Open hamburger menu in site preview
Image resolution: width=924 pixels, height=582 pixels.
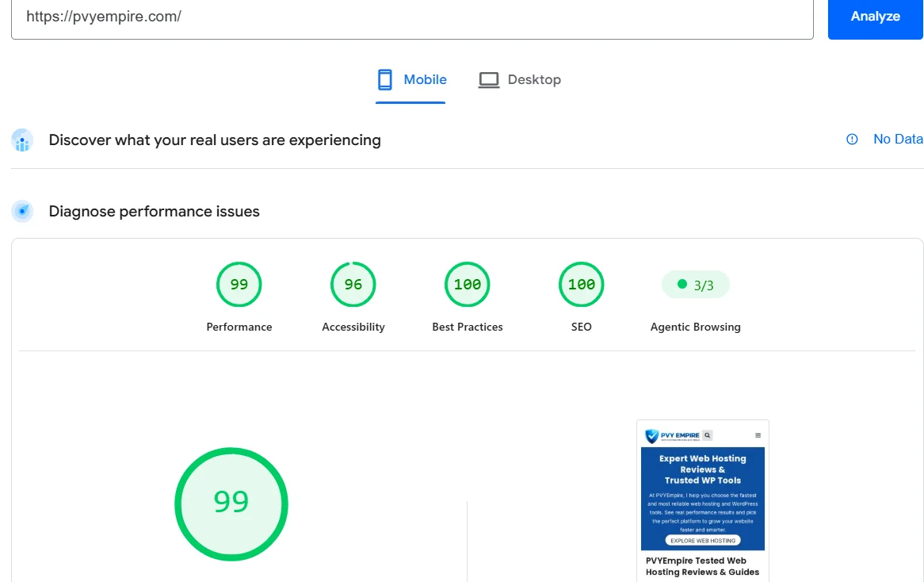tap(758, 436)
